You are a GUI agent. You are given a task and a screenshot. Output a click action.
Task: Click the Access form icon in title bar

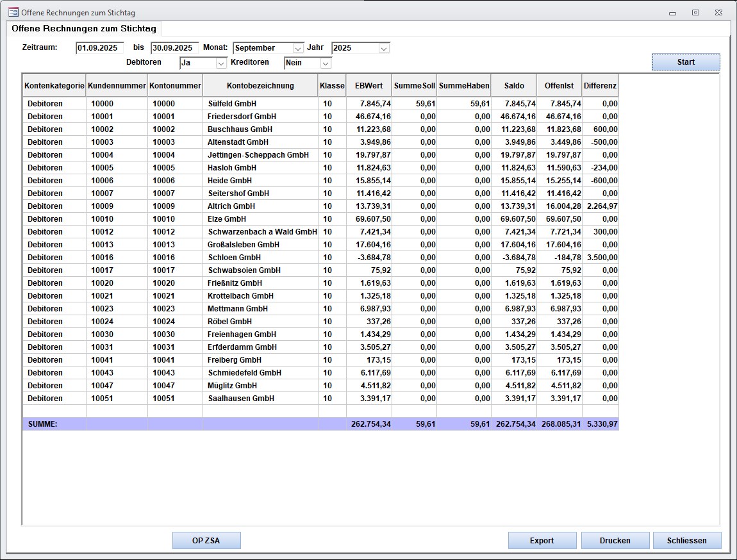[x=12, y=12]
